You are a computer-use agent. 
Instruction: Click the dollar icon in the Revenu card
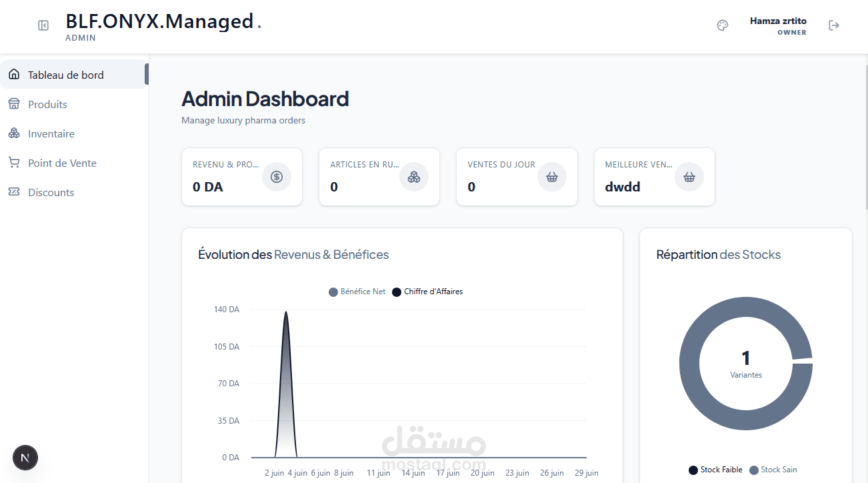click(x=277, y=177)
